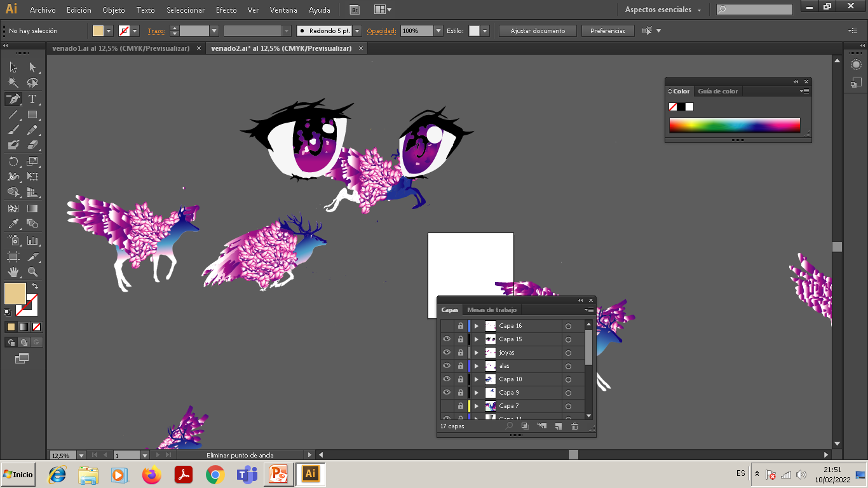The image size is (868, 488).
Task: Switch to Guía de color tab
Action: 718,91
